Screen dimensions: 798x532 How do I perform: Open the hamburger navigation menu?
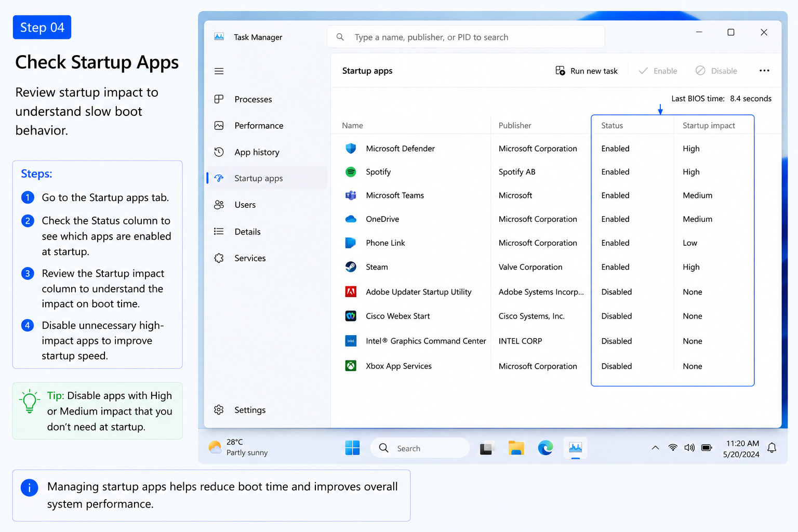219,71
